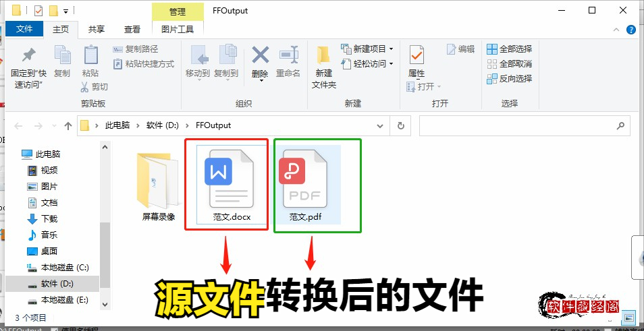This screenshot has width=644, height=331.
Task: Click 软件 (D:) in address bar path
Action: pos(162,125)
